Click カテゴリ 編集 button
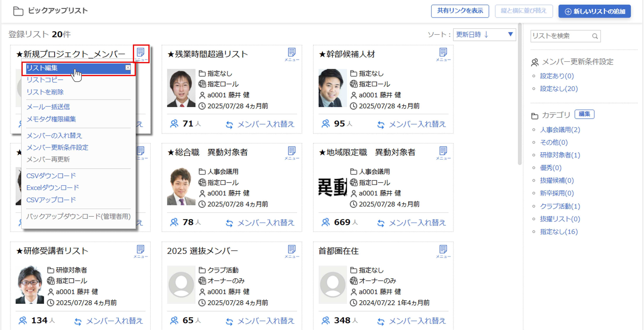This screenshot has height=330, width=644. tap(584, 114)
